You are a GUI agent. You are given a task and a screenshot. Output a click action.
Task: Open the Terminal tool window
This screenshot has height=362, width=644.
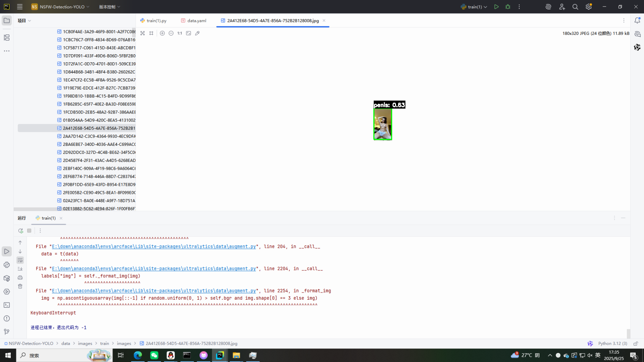tap(7, 305)
